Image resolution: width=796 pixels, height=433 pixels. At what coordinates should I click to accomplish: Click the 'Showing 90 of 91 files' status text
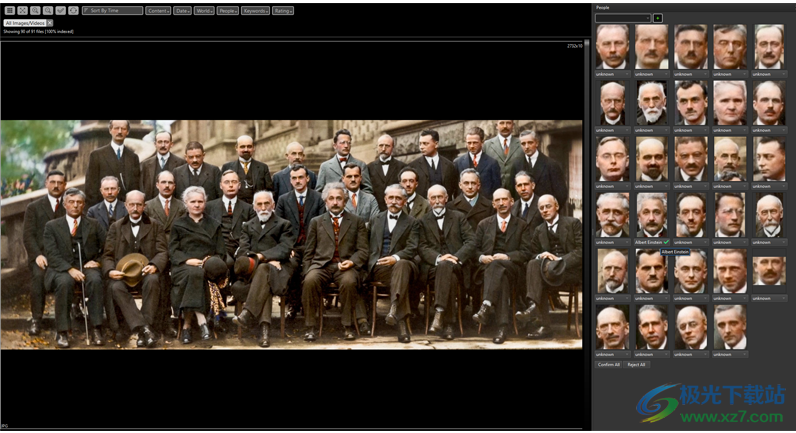pos(39,31)
